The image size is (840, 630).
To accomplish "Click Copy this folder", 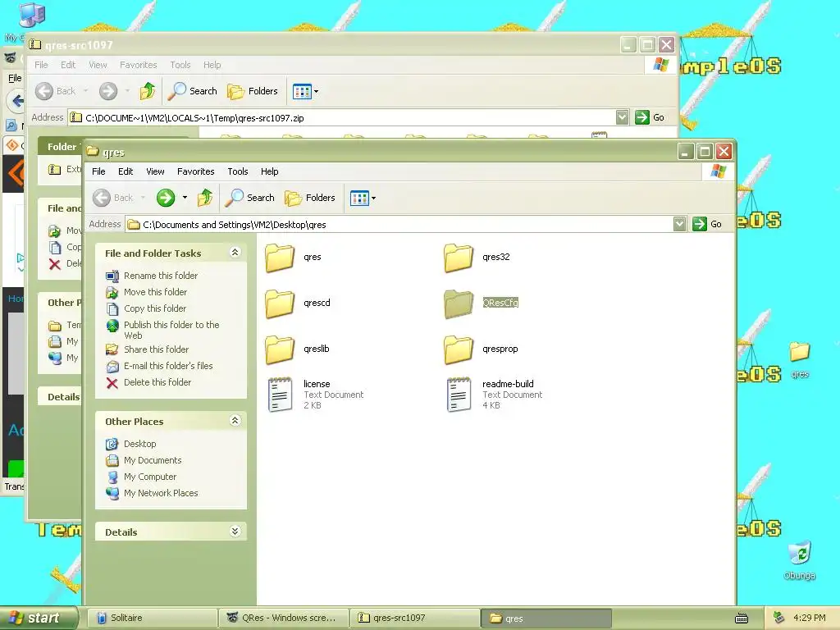I will [x=155, y=308].
